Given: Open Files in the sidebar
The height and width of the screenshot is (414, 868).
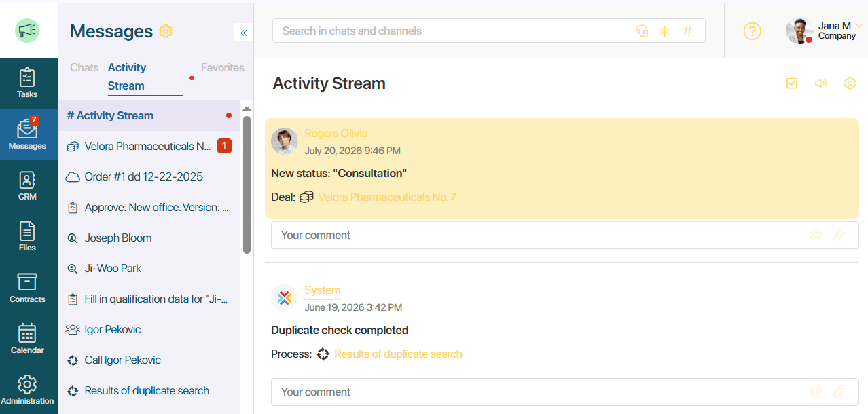Looking at the screenshot, I should pyautogui.click(x=28, y=237).
